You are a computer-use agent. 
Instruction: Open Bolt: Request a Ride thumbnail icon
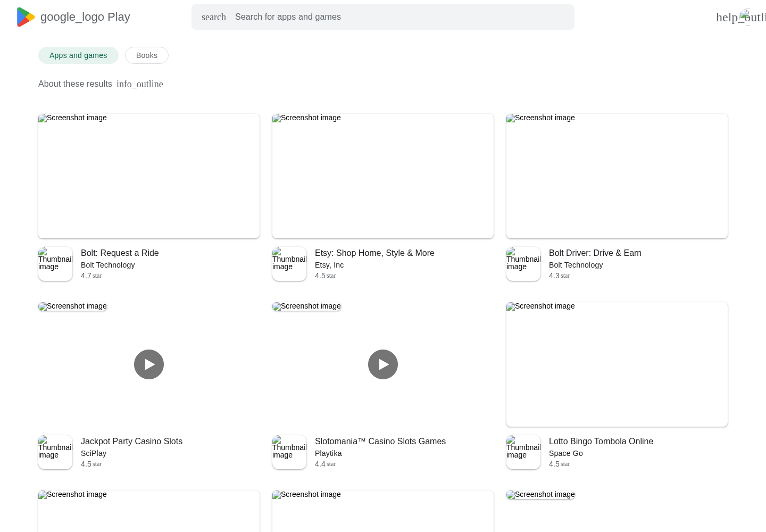55,264
